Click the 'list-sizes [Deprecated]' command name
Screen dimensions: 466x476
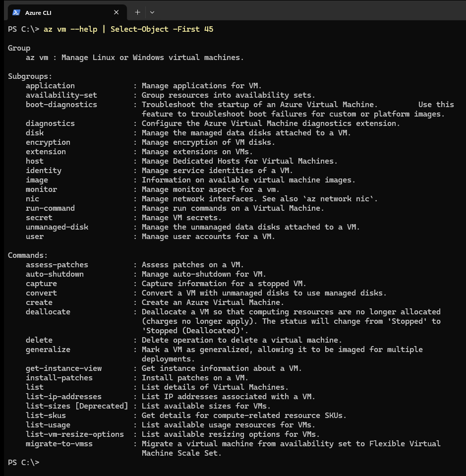click(77, 406)
